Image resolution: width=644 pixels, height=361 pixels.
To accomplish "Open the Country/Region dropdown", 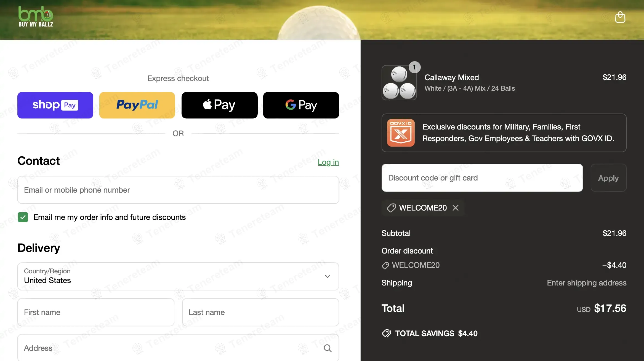I will tap(178, 276).
